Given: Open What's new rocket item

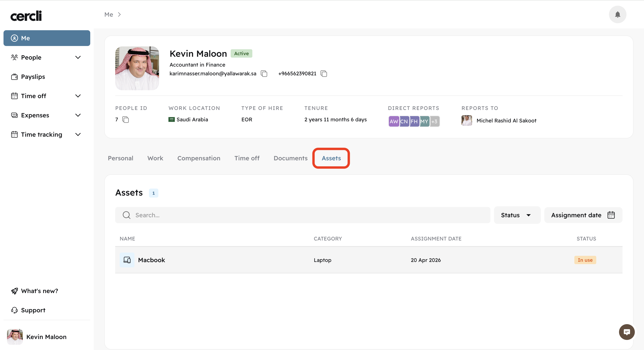Looking at the screenshot, I should point(39,291).
